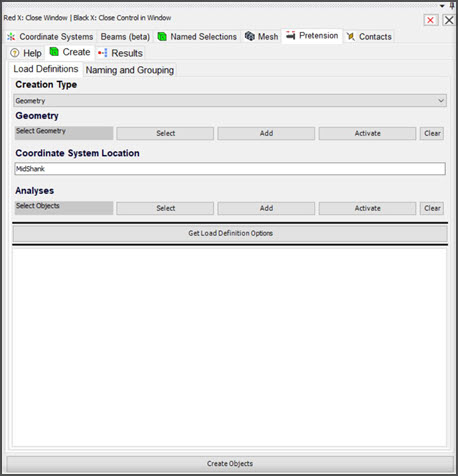
Task: Click the black X close control icon
Action: click(x=449, y=20)
